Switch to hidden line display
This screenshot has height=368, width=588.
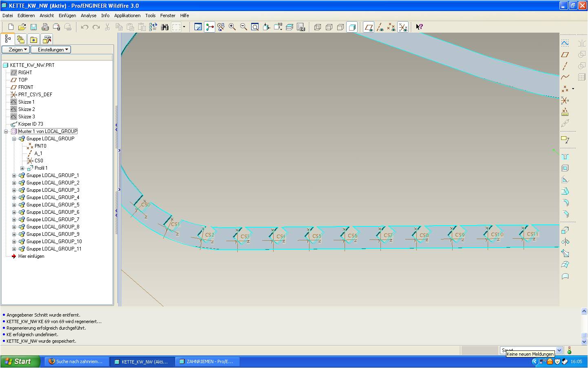click(329, 27)
